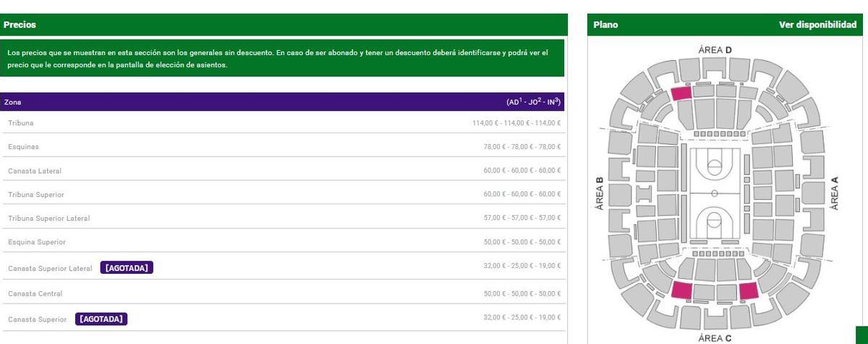Select the right pink seating block near Área C
This screenshot has width=868, height=344.
pyautogui.click(x=750, y=290)
